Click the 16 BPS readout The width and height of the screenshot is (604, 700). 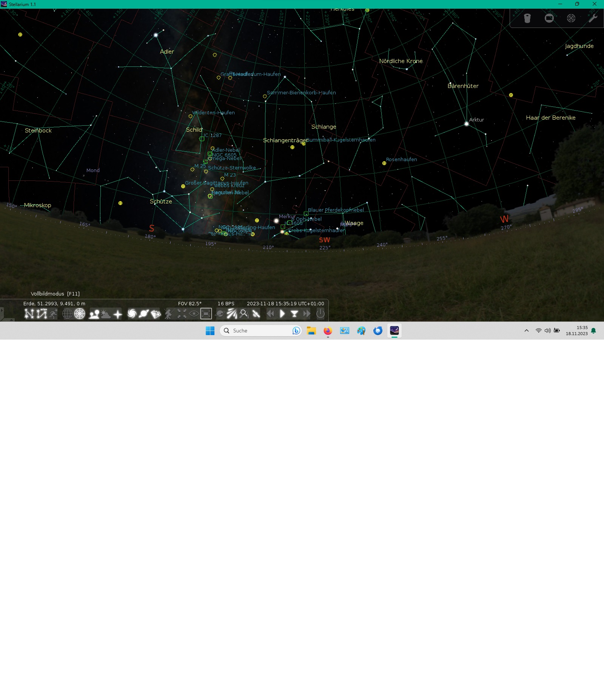click(226, 303)
